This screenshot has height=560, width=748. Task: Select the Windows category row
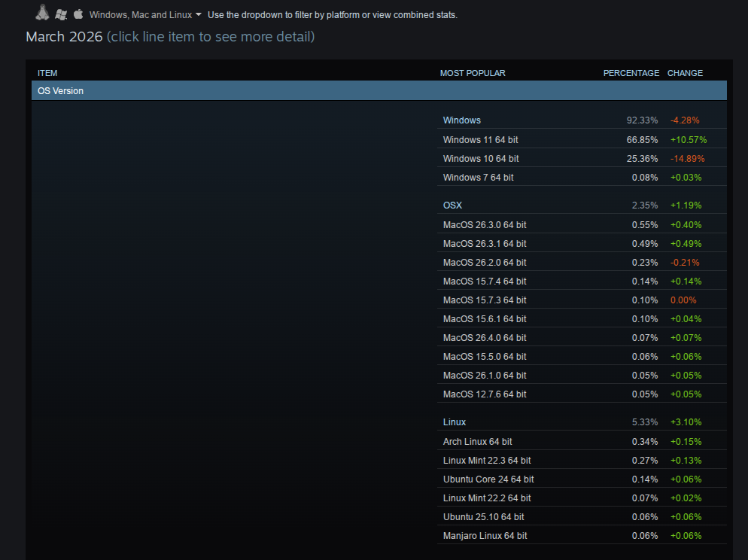(x=582, y=120)
